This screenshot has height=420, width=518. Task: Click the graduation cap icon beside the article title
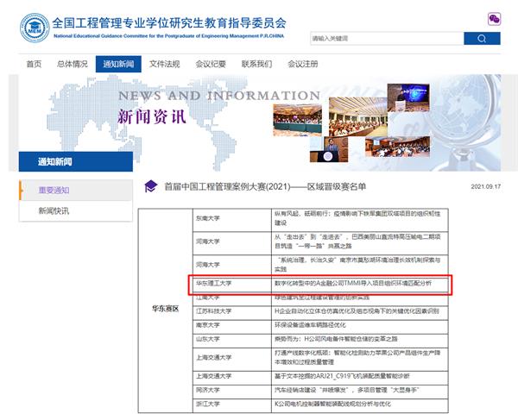click(x=150, y=187)
